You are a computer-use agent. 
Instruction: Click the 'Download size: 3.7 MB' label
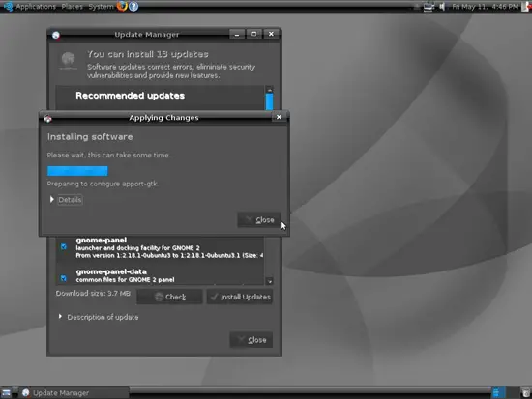[x=93, y=294]
